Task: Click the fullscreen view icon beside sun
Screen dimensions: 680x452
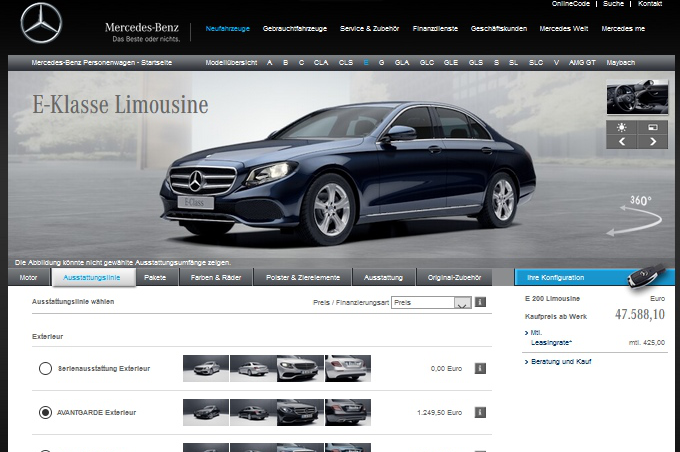Action: tap(653, 127)
